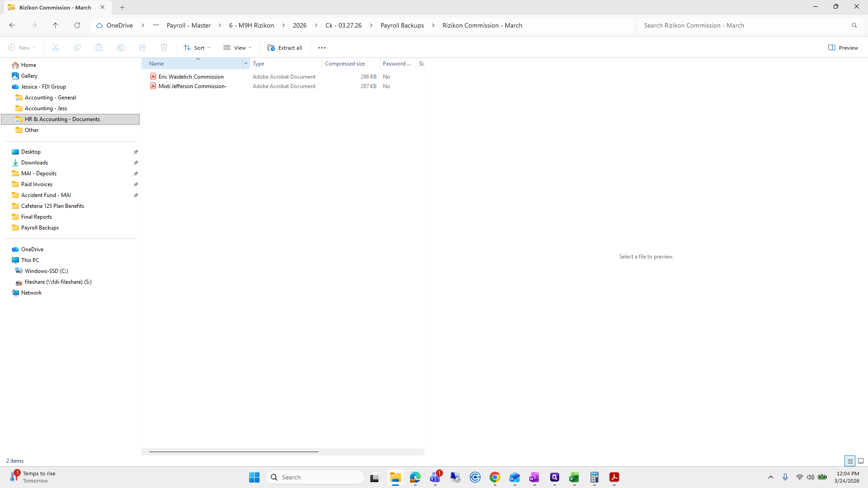Open Misti Jefferson Commission PDF

point(192,86)
